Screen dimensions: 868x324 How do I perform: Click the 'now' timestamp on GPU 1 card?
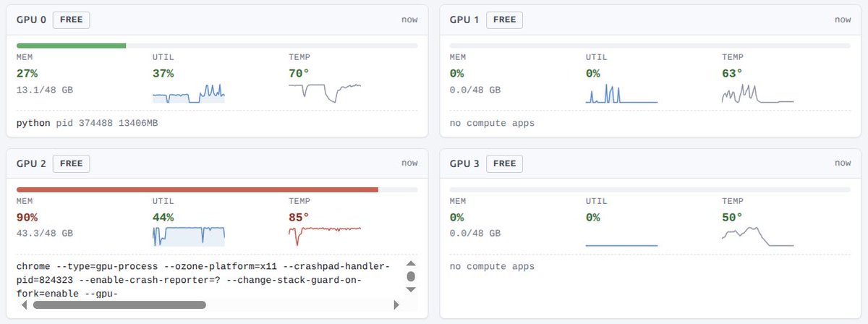(x=843, y=20)
